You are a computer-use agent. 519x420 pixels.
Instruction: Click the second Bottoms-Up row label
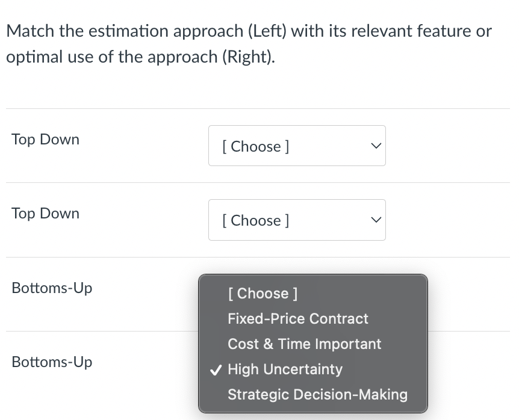coord(52,362)
